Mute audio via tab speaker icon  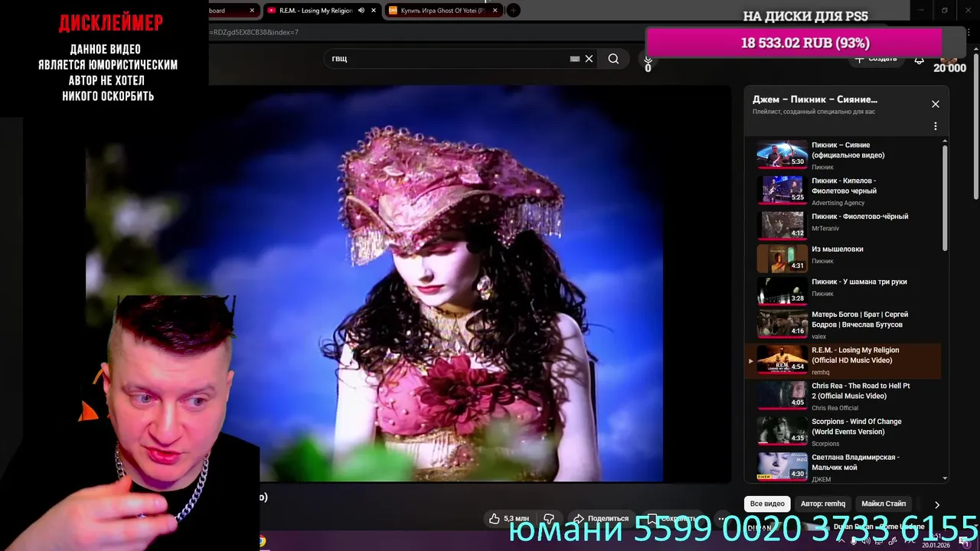361,11
